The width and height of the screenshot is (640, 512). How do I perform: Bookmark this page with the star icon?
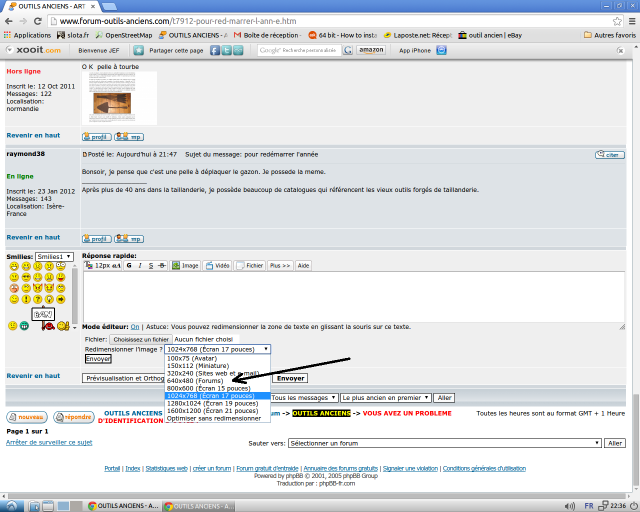coord(617,21)
